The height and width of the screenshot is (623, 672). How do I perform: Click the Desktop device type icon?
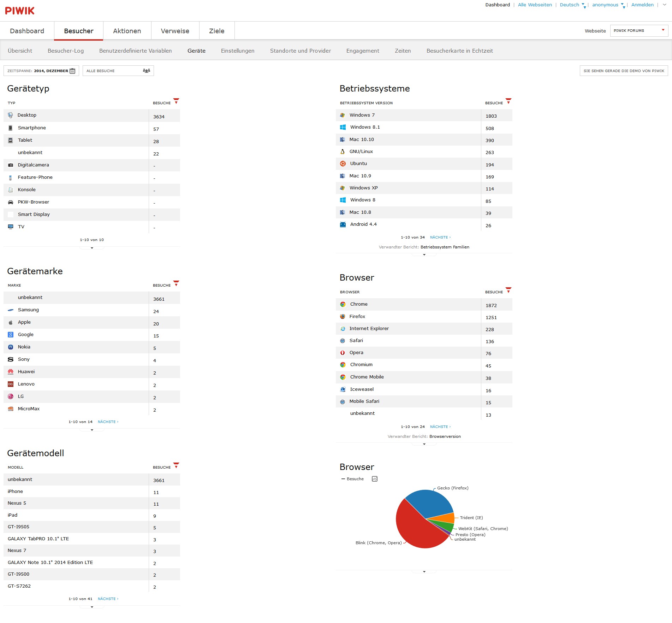tap(11, 115)
